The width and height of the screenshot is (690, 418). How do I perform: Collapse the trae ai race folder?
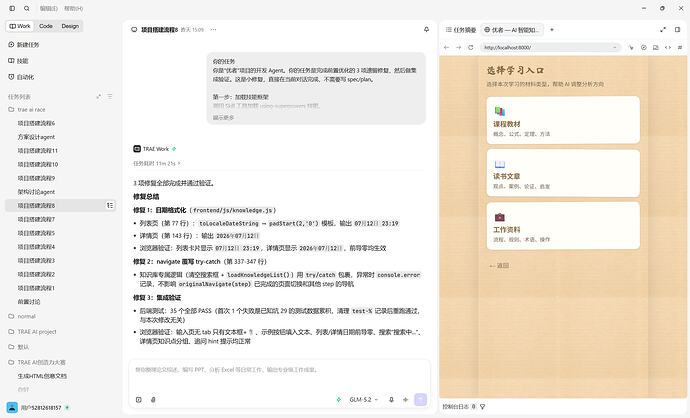(x=26, y=110)
